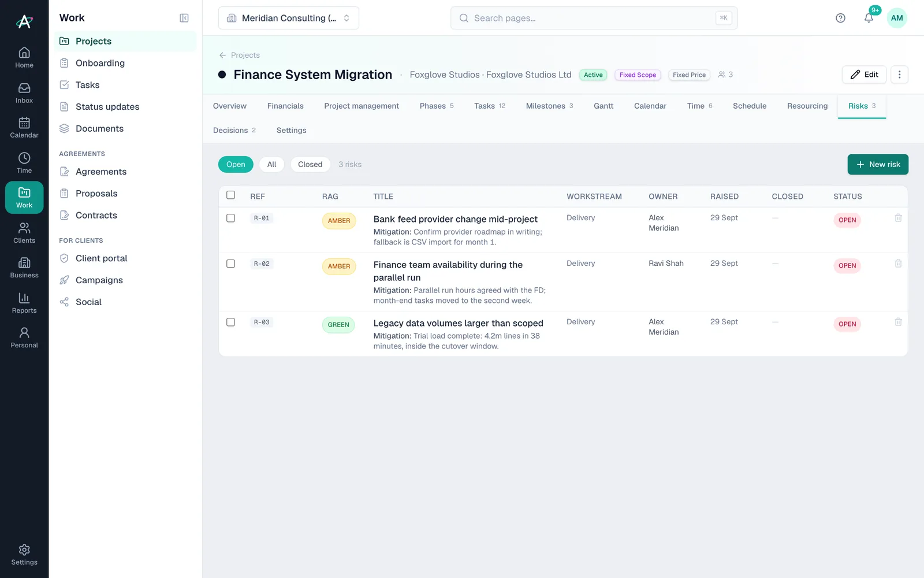Screen dimensions: 924x578
Task: Tick the select-all risks checkbox
Action: tap(230, 195)
